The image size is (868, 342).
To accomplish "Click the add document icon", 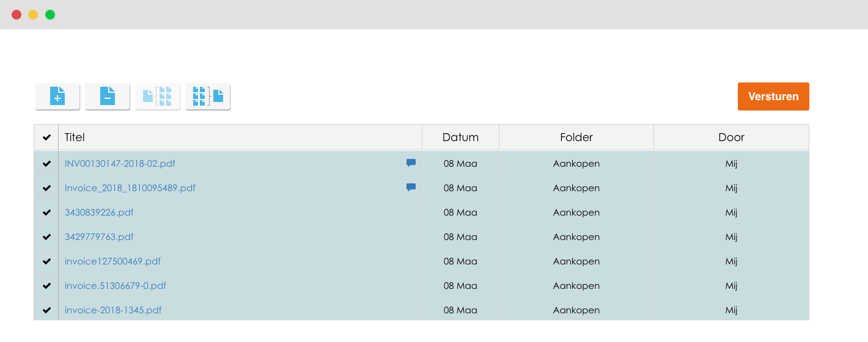I will pyautogui.click(x=57, y=96).
